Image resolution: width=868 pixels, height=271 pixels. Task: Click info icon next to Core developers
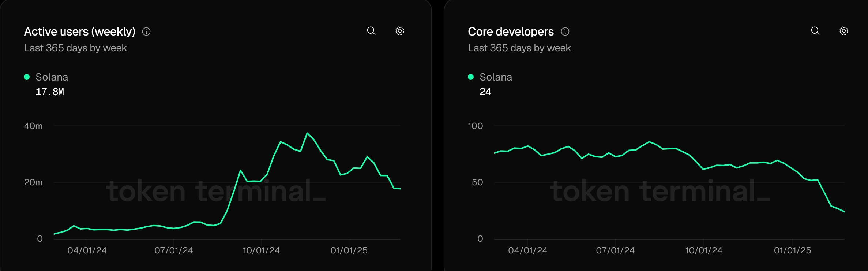click(565, 32)
